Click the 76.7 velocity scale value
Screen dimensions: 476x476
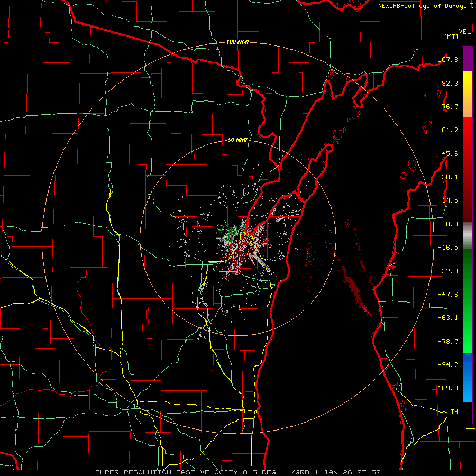coord(450,106)
